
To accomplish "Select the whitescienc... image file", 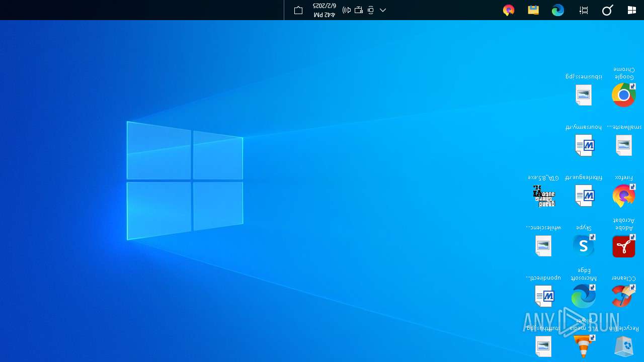I will pyautogui.click(x=543, y=241).
